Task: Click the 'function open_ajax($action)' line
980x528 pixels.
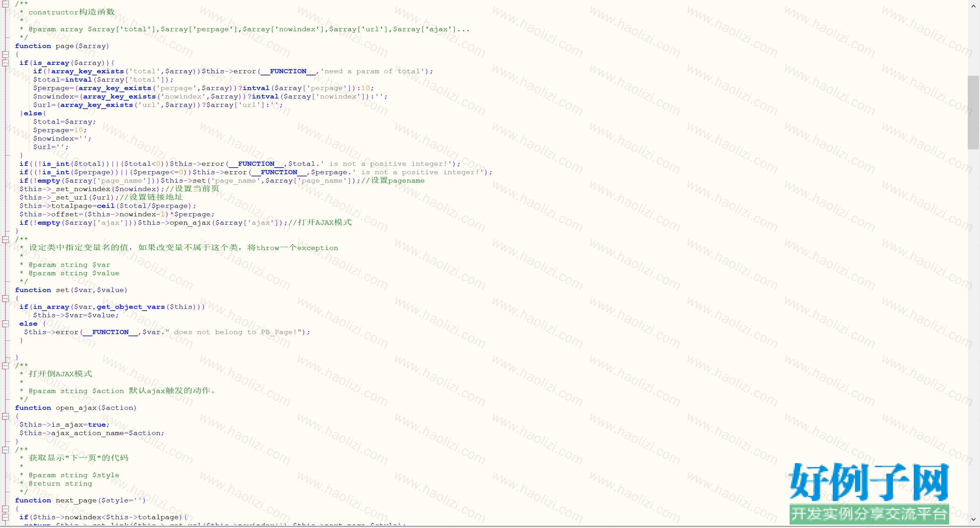Action: coord(76,408)
